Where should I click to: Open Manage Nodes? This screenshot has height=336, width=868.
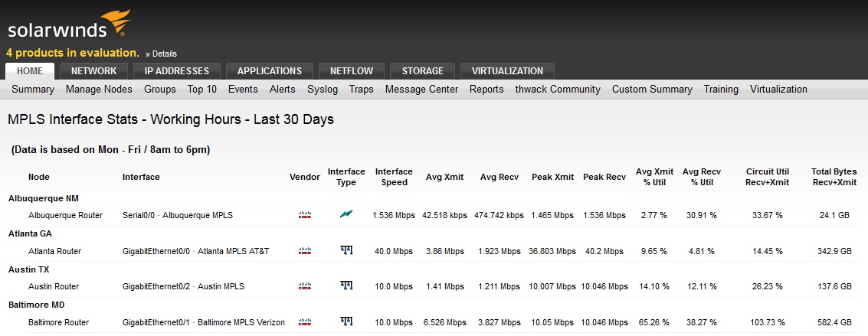pos(99,89)
